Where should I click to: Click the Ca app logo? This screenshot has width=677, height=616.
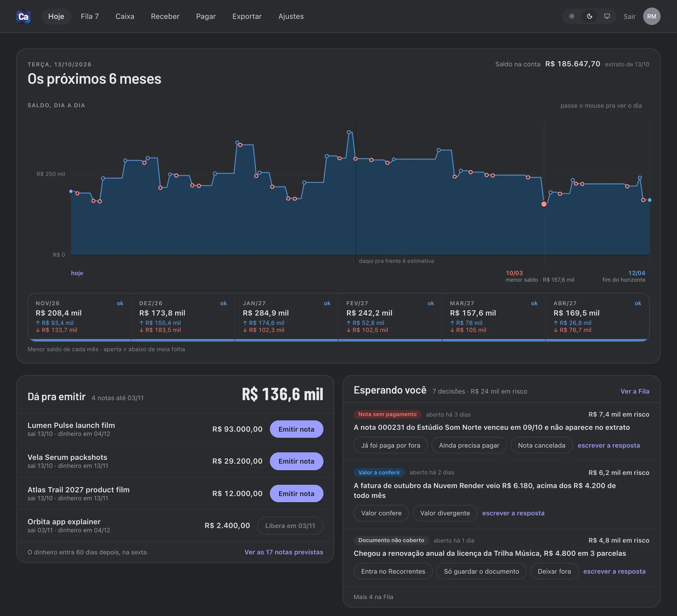tap(23, 17)
